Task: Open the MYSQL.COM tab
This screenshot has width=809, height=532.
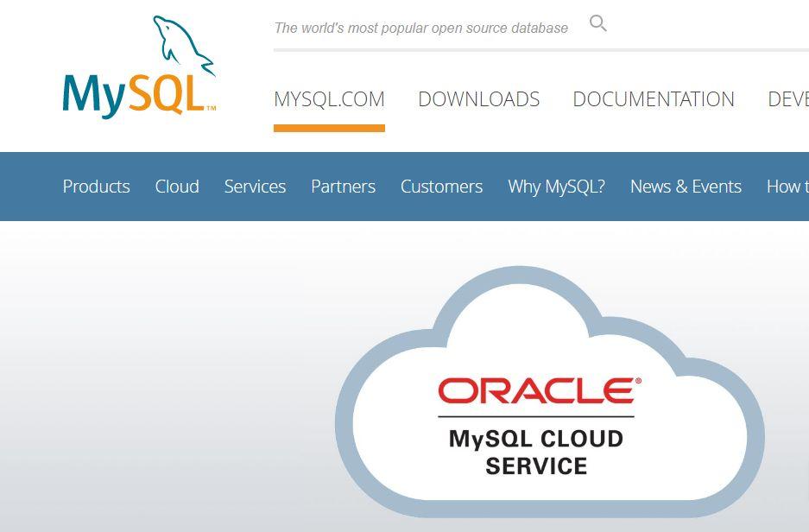Action: tap(329, 99)
